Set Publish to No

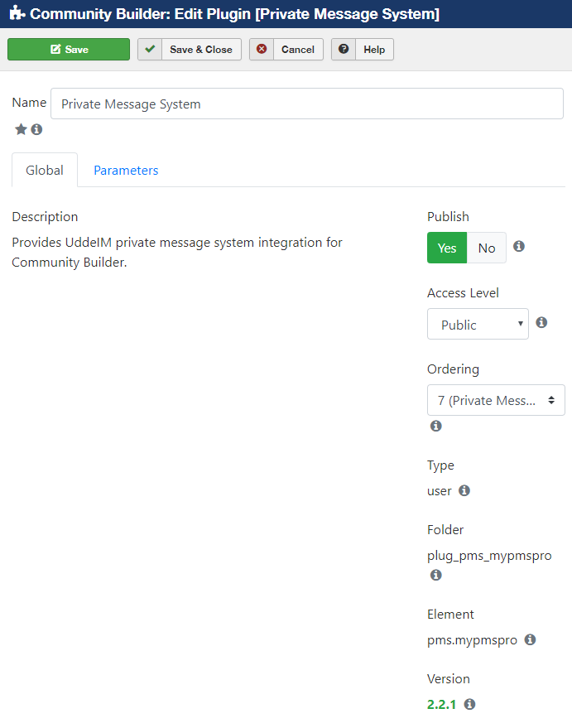pos(487,248)
